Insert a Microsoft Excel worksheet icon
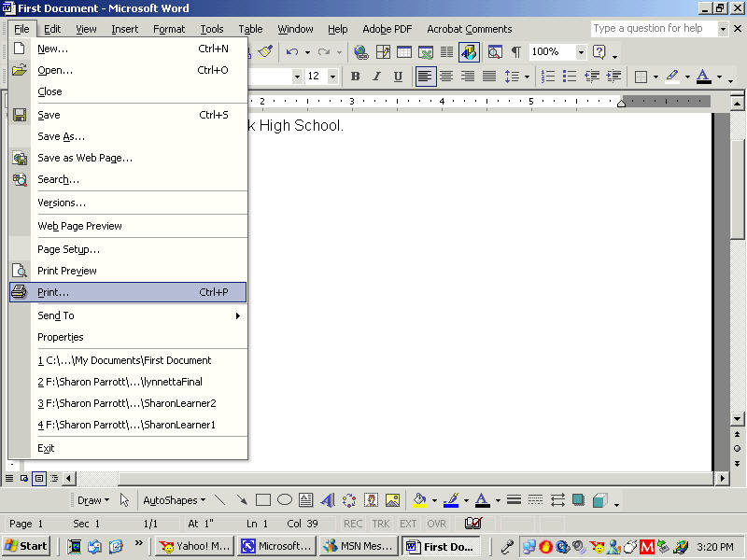747x560 pixels. pyautogui.click(x=426, y=51)
